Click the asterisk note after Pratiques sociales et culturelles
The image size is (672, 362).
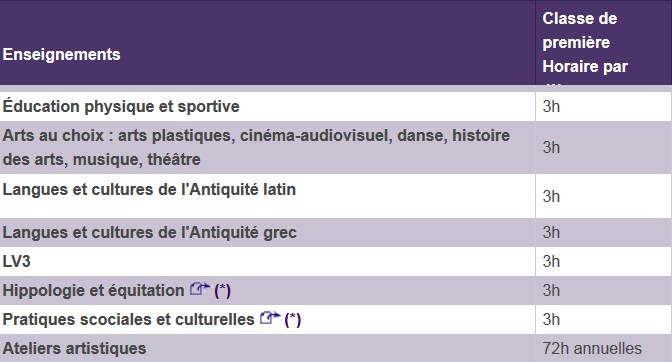click(x=293, y=320)
